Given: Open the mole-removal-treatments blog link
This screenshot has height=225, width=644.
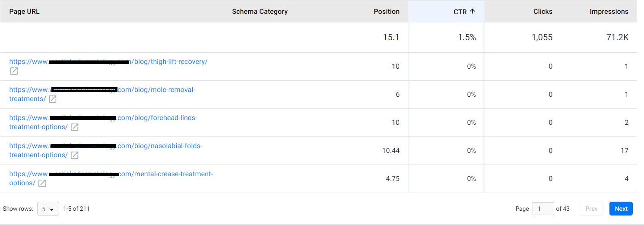Looking at the screenshot, I should pyautogui.click(x=102, y=94).
